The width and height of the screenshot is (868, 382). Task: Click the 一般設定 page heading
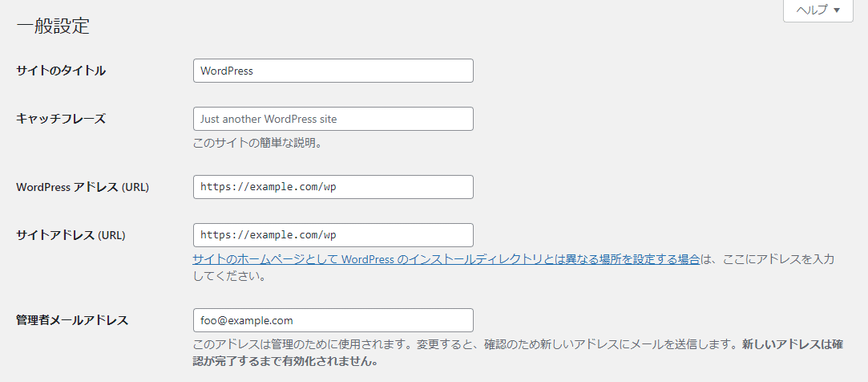click(x=53, y=26)
